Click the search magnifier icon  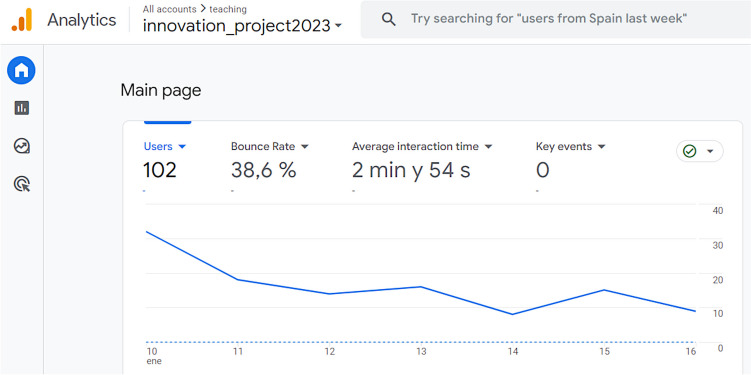coord(388,20)
